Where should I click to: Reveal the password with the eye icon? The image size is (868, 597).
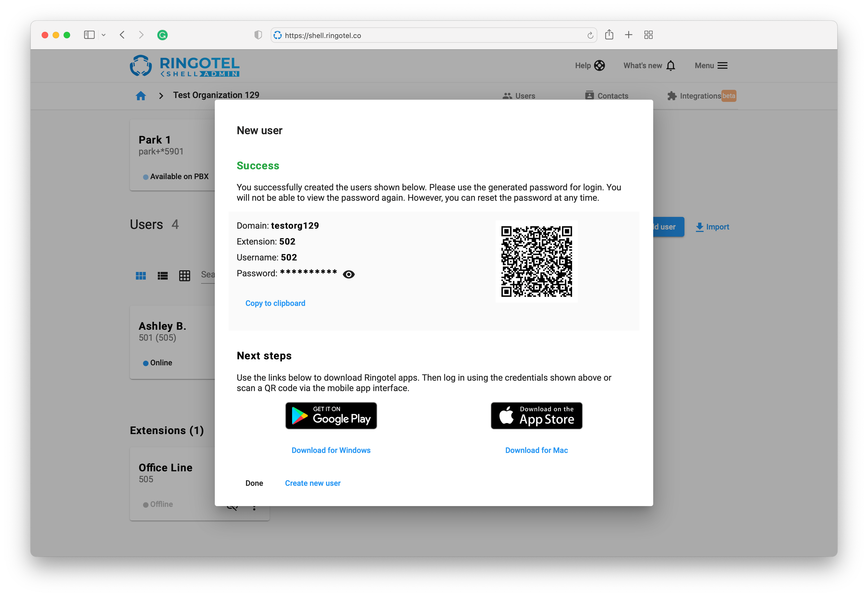[x=348, y=274]
